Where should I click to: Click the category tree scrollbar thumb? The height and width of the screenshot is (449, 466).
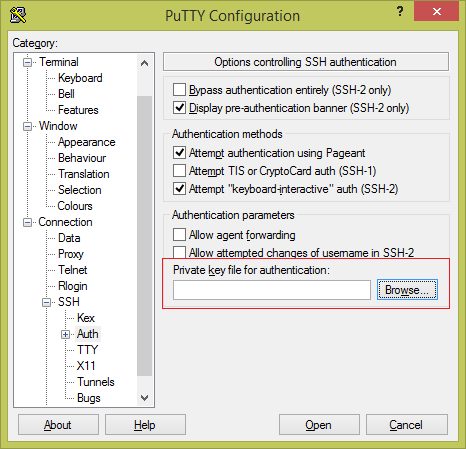[x=144, y=236]
